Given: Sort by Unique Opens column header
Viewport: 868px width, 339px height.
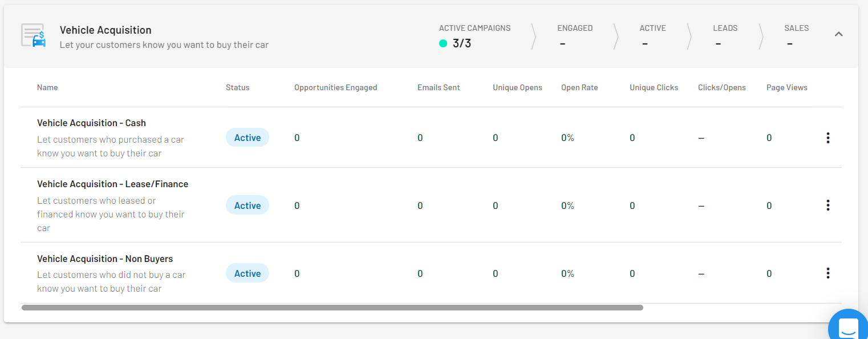Looking at the screenshot, I should click(x=517, y=87).
